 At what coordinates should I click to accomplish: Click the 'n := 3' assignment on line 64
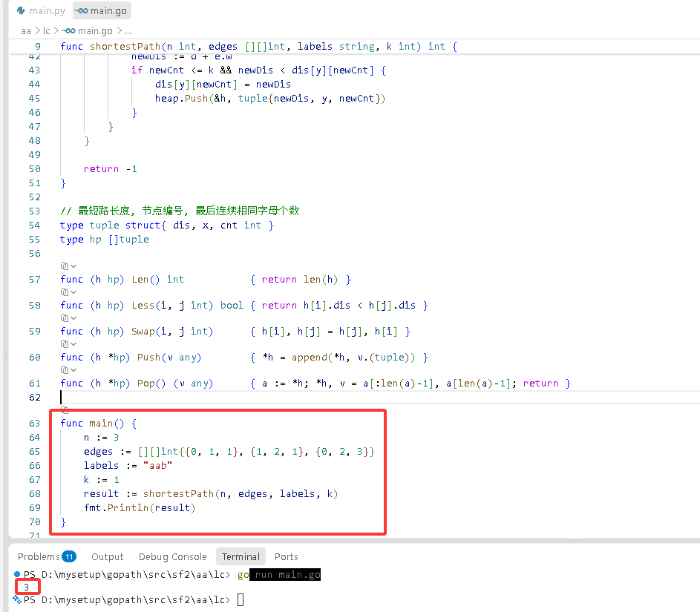click(x=102, y=438)
